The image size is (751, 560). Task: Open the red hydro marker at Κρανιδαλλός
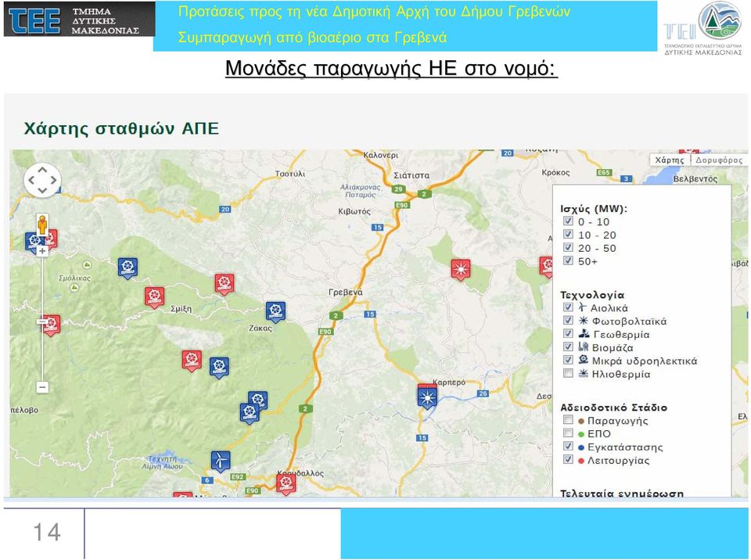pyautogui.click(x=286, y=483)
